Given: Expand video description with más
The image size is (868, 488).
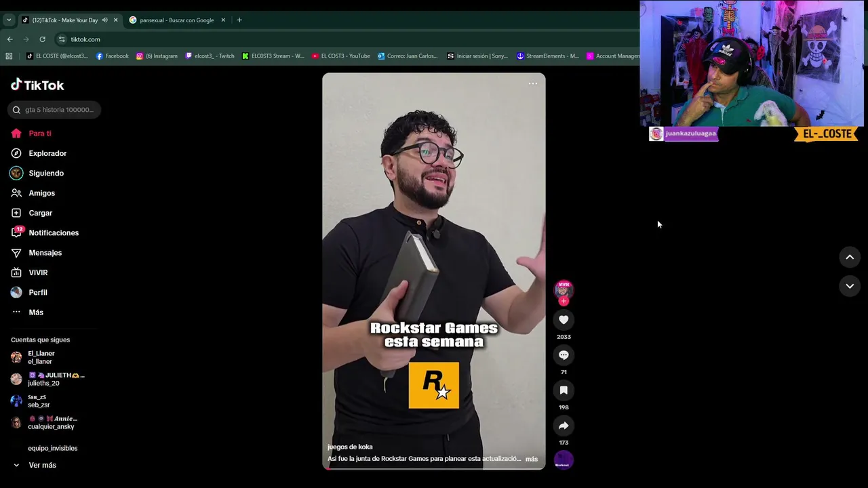Looking at the screenshot, I should 532,459.
